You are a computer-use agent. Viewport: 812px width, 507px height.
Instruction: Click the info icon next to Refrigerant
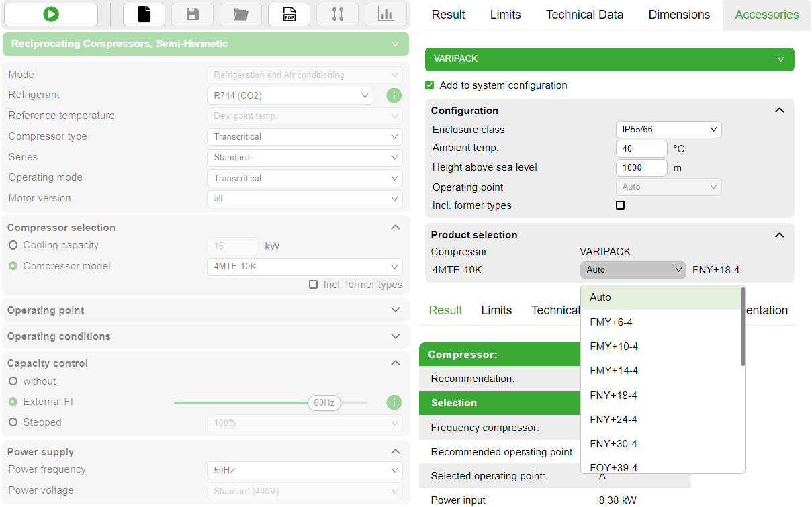point(394,95)
